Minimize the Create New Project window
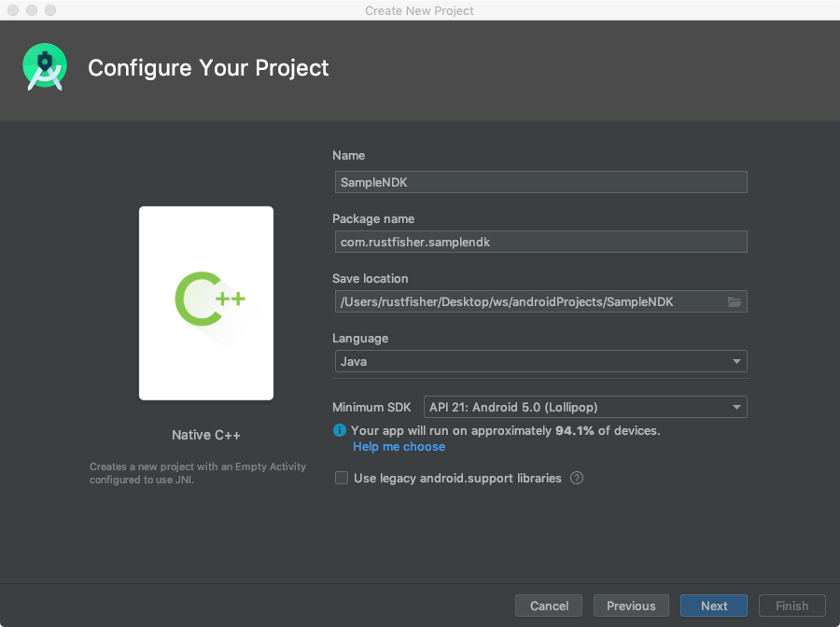840x627 pixels. [32, 11]
